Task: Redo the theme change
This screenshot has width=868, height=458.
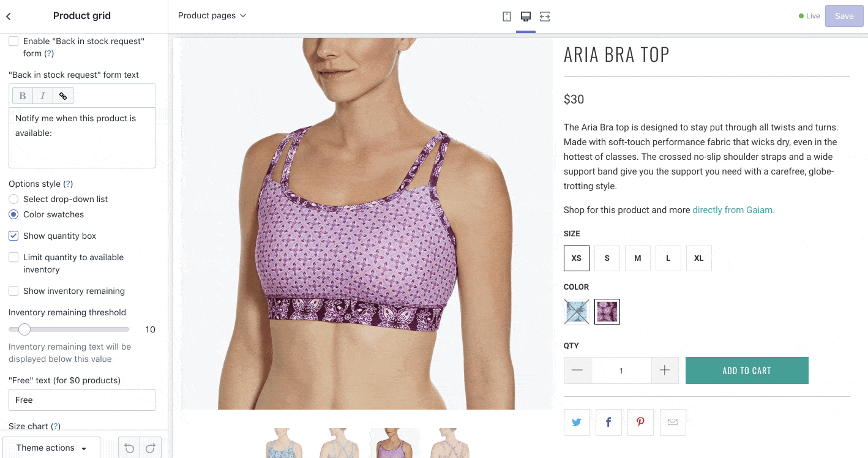Action: click(x=151, y=448)
